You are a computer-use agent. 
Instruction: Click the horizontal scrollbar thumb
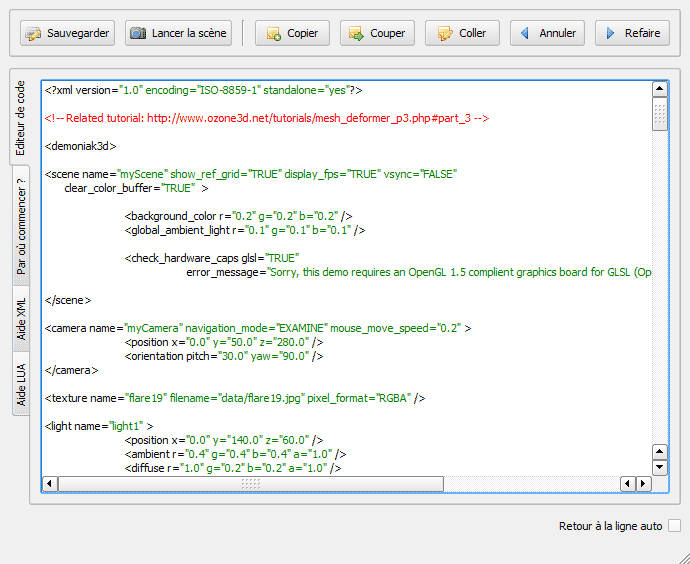251,484
